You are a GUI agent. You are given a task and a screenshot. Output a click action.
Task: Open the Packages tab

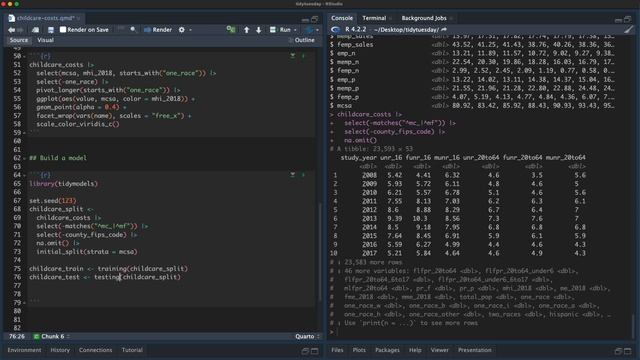[387, 350]
